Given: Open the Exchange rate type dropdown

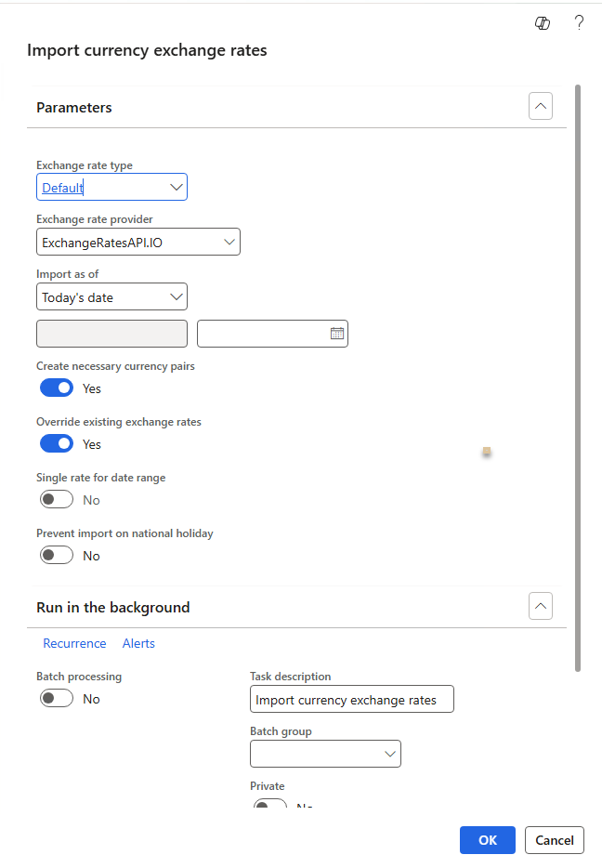Looking at the screenshot, I should click(177, 188).
